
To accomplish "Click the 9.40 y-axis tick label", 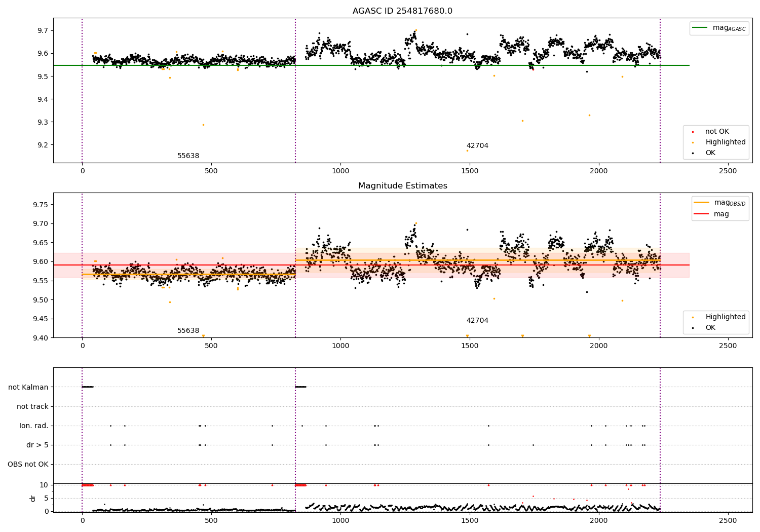I will click(41, 338).
